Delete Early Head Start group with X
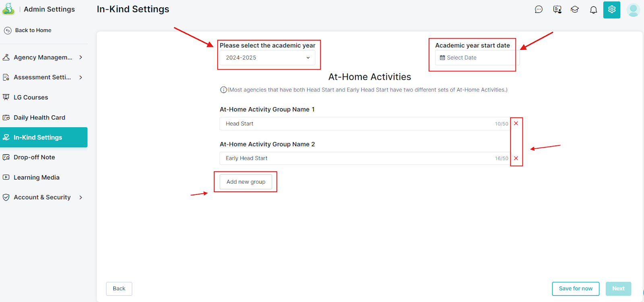The height and width of the screenshot is (302, 644). 516,158
